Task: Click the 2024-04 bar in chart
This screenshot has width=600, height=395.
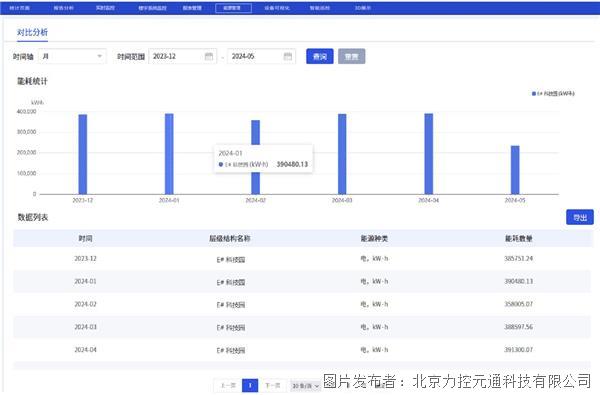Action: point(429,154)
